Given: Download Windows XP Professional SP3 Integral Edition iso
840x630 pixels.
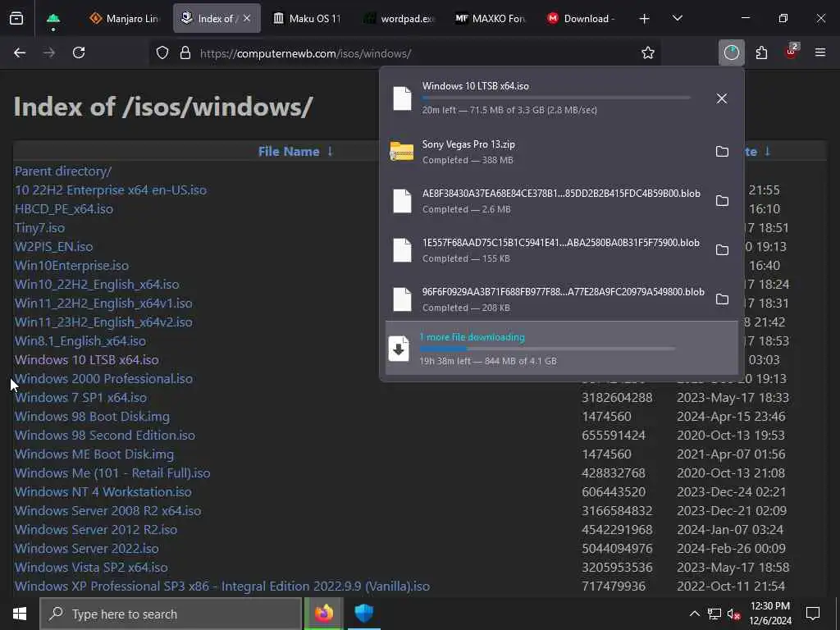Looking at the screenshot, I should click(221, 586).
